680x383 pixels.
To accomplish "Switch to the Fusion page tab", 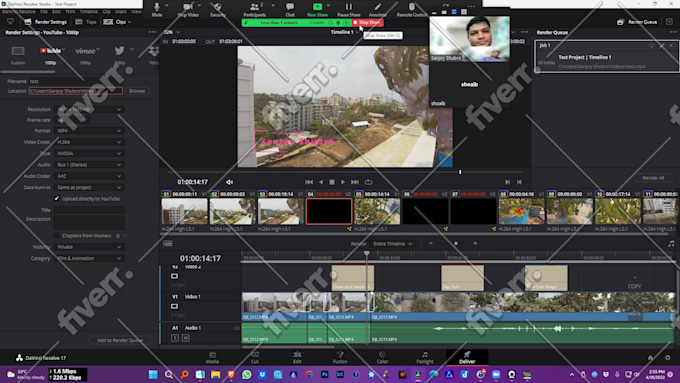I will 340,358.
